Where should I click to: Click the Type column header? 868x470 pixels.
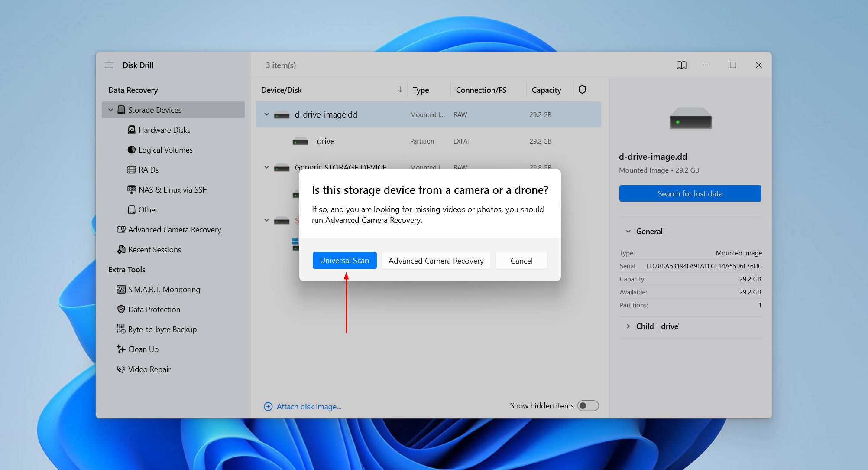point(421,90)
